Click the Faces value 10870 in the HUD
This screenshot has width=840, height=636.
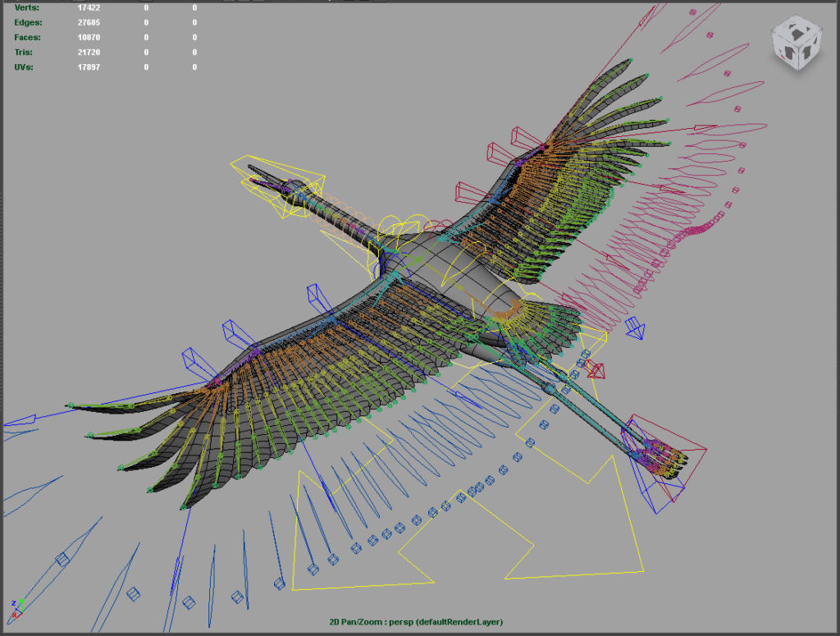(x=89, y=38)
